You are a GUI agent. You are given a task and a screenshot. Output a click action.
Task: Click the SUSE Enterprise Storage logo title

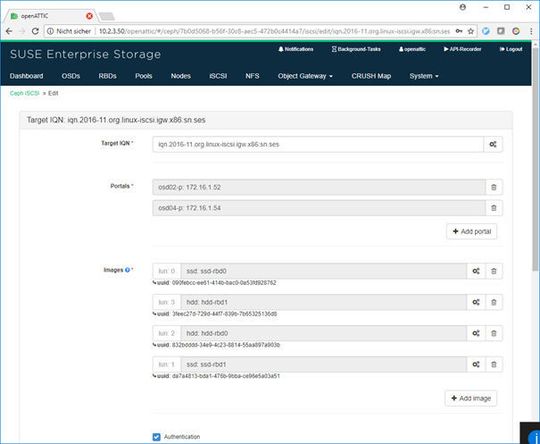pyautogui.click(x=85, y=54)
